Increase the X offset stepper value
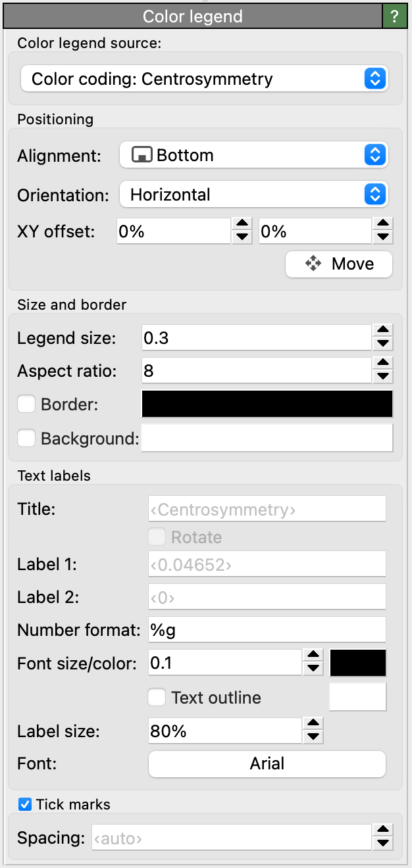This screenshot has width=412, height=868. pos(242,225)
